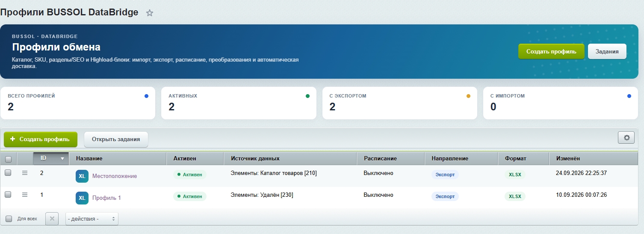Click Выключено in Профиль 1 row
644x234 pixels.
[378, 195]
